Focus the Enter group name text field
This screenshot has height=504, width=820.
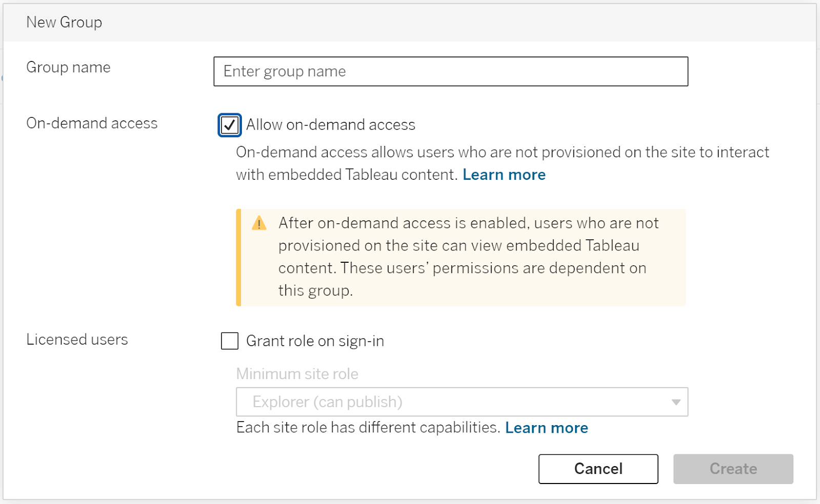click(x=450, y=72)
